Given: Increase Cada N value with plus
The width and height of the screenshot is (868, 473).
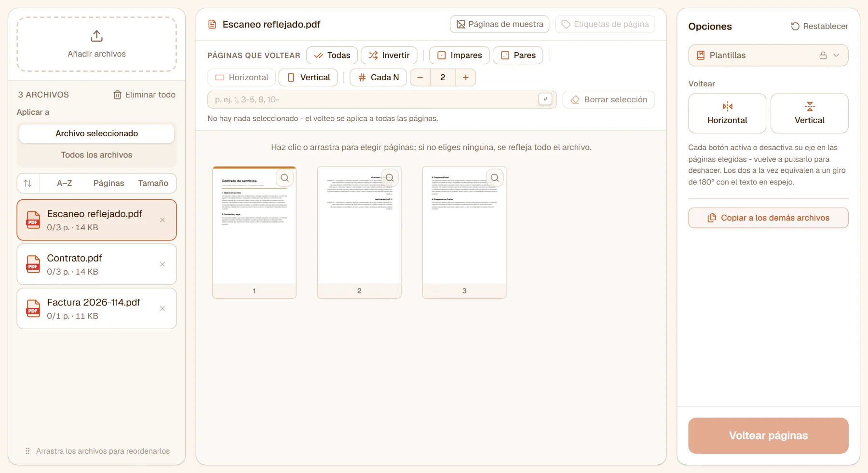Looking at the screenshot, I should 465,77.
